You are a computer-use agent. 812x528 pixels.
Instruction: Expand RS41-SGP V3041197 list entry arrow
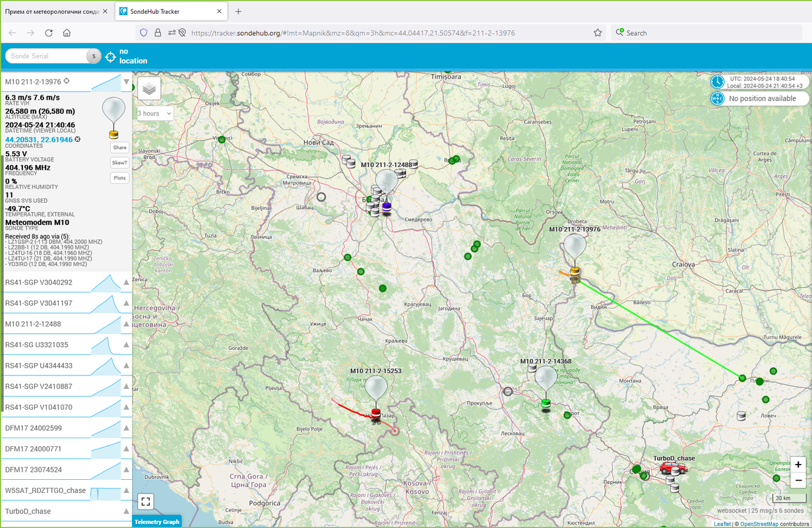coord(126,304)
